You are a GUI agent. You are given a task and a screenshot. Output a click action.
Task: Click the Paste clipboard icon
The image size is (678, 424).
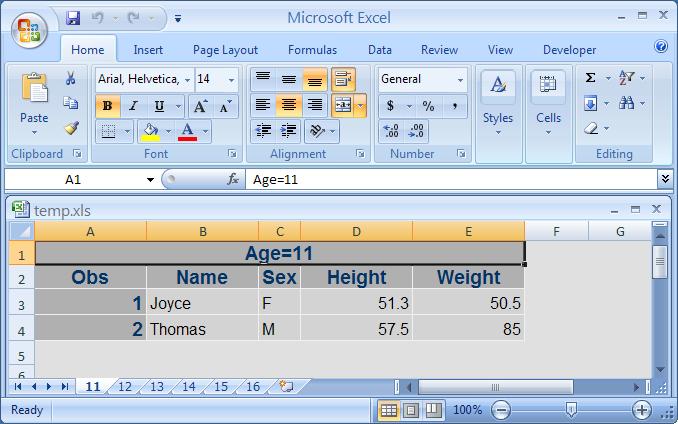point(34,89)
